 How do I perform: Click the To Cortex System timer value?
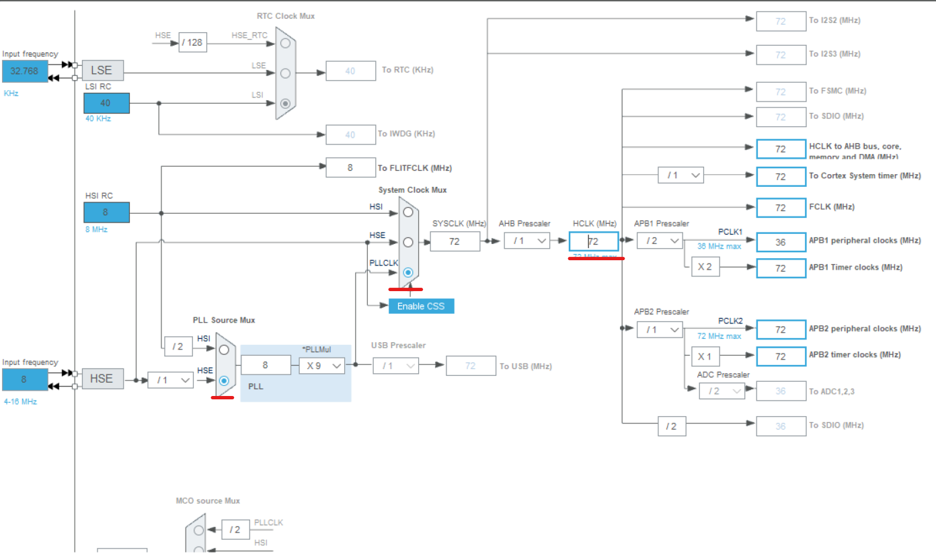(781, 177)
